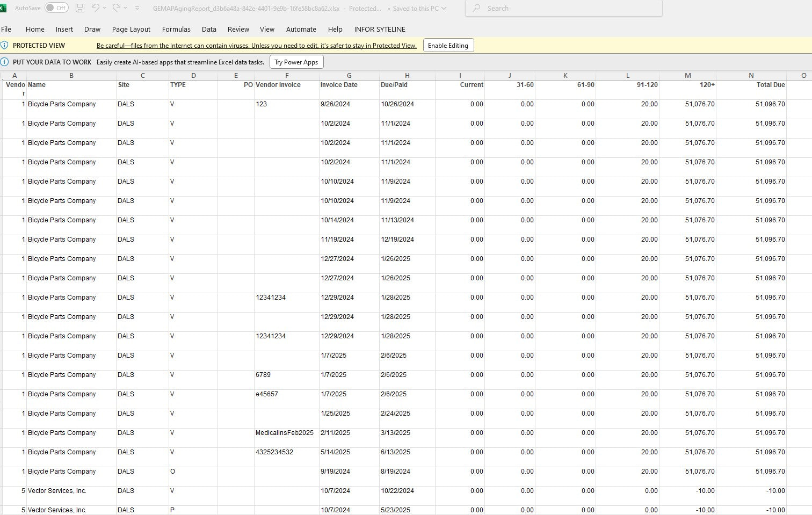Select column B header
The width and height of the screenshot is (812, 515).
pos(71,76)
